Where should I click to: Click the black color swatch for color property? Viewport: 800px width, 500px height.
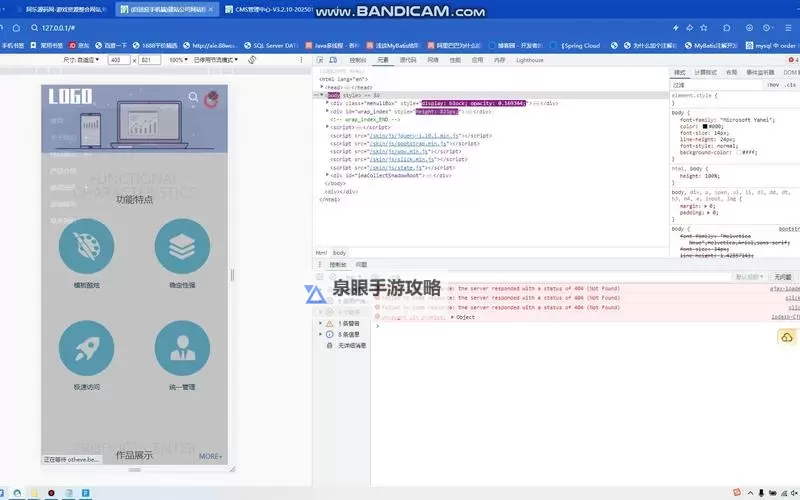(x=705, y=126)
